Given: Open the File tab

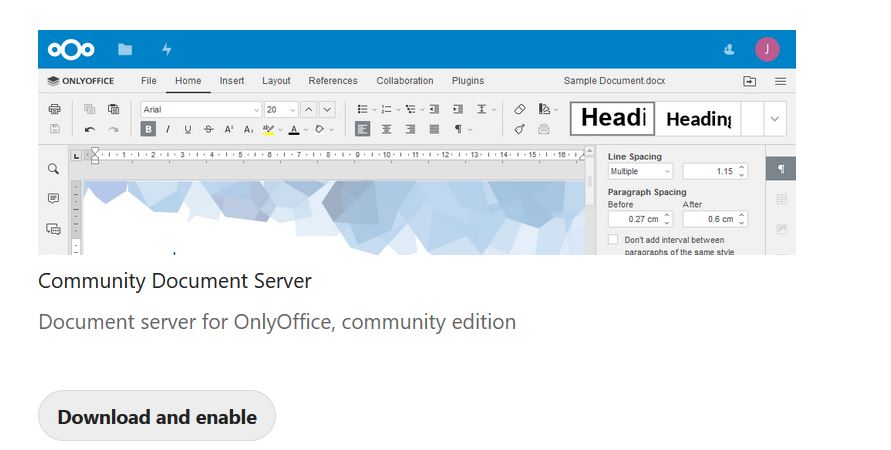Looking at the screenshot, I should pos(149,81).
